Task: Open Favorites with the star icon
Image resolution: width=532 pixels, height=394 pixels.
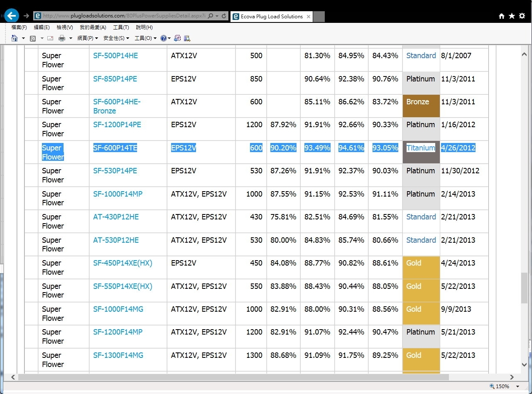Action: [512, 16]
